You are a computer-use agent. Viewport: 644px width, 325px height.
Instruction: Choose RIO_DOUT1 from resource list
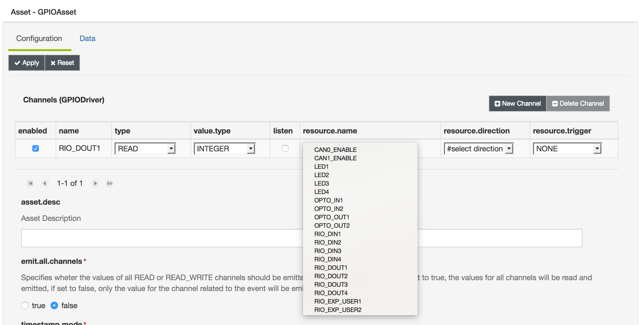(331, 268)
